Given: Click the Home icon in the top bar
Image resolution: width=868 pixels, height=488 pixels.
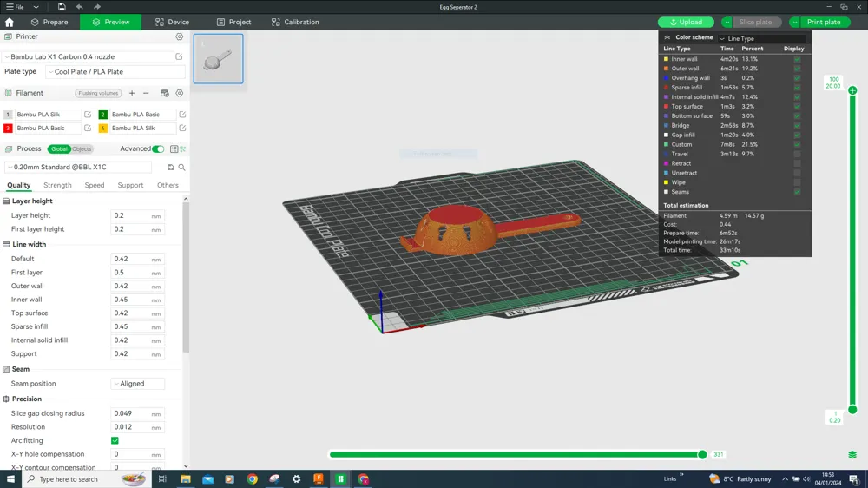Looking at the screenshot, I should tap(10, 22).
